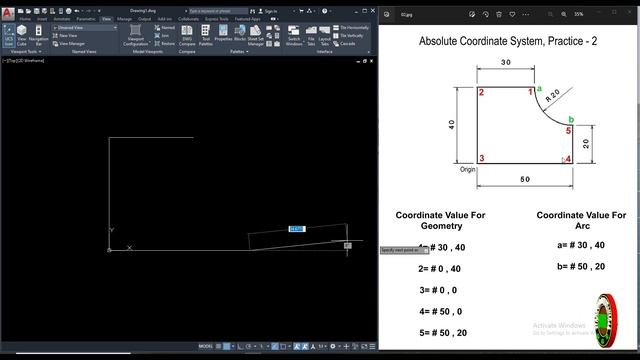Click Photos app edit image icon

[x=472, y=14]
